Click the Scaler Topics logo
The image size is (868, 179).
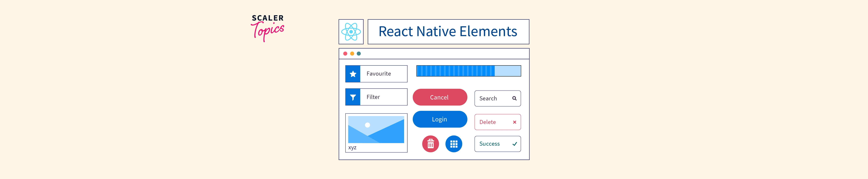click(267, 28)
